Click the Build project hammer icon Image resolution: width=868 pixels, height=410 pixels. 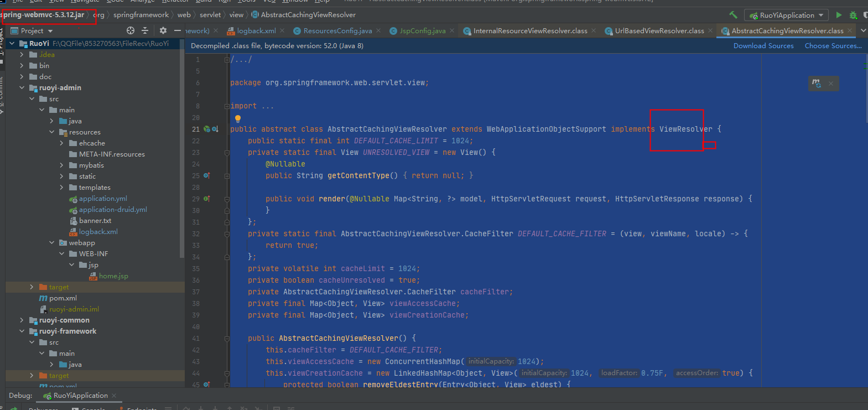[x=733, y=15]
